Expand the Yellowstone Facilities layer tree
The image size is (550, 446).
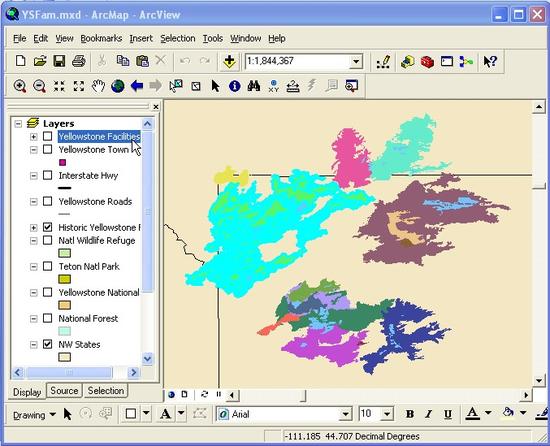click(33, 136)
